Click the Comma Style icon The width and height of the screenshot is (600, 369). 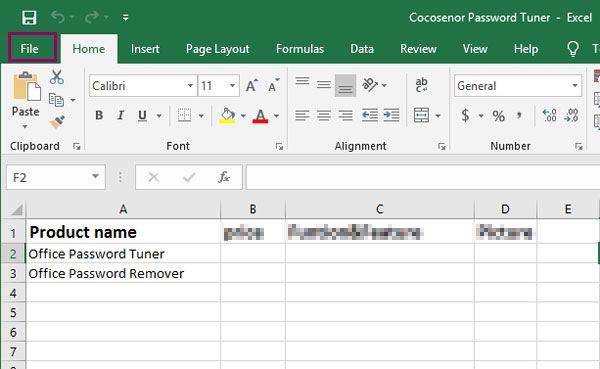(x=519, y=115)
